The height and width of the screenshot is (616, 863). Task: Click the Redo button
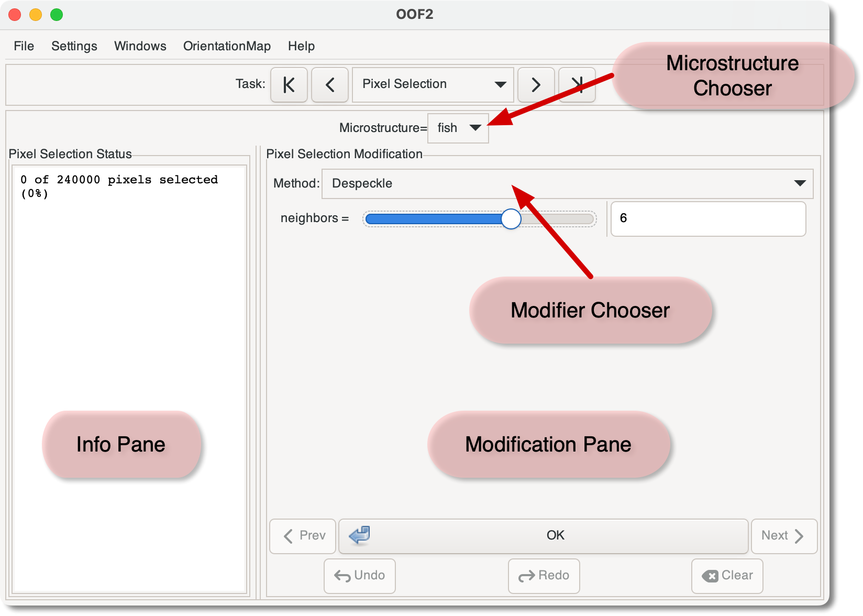[544, 576]
